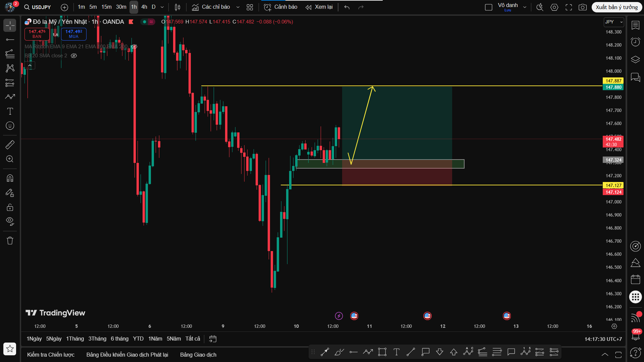Open the chats panel icon

pyautogui.click(x=635, y=77)
